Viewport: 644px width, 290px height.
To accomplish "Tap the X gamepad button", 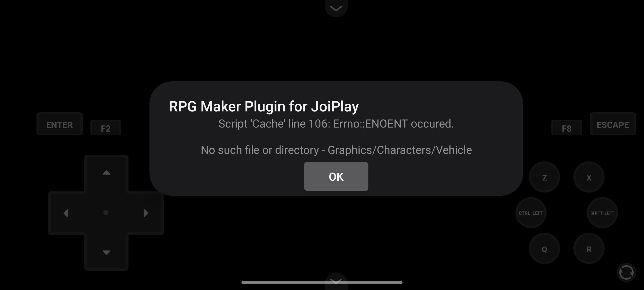I will pos(589,177).
